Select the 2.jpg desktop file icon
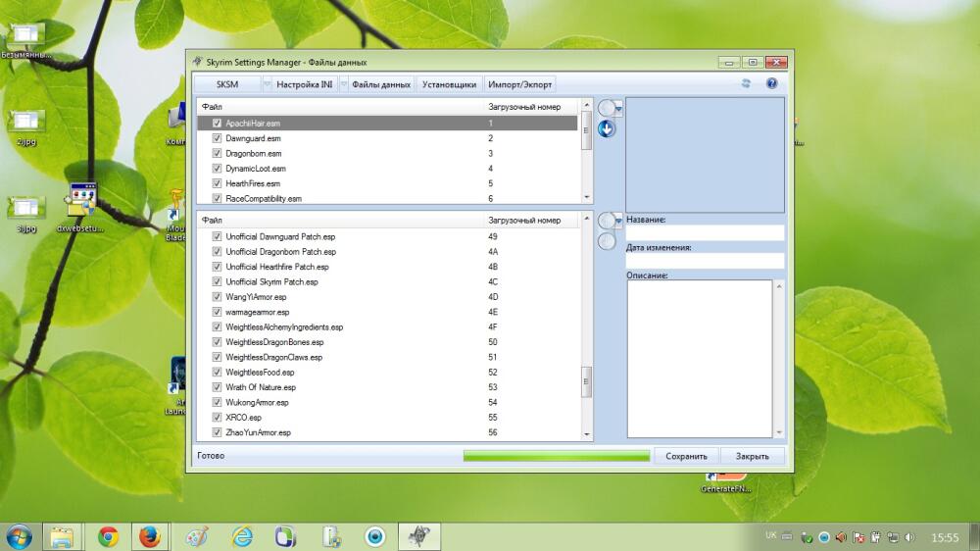The width and height of the screenshot is (980, 551). [x=25, y=126]
